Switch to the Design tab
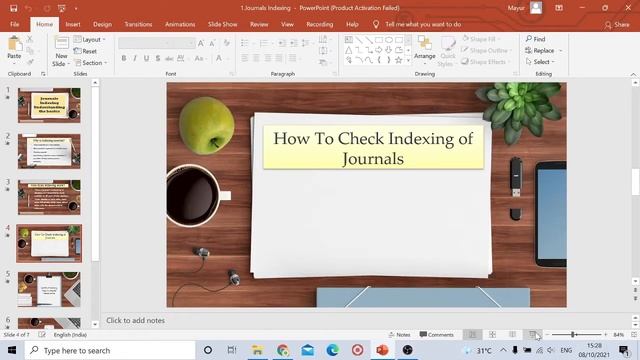Viewport: 640px width, 360px height. click(102, 24)
